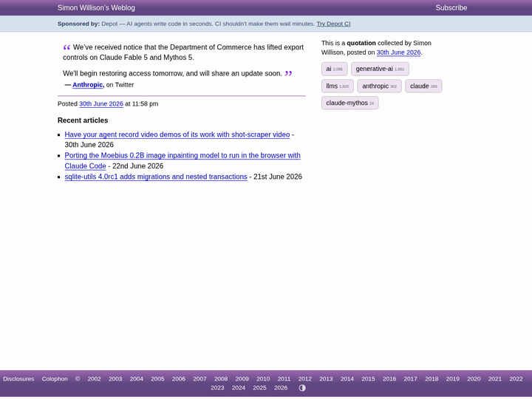Viewport: 532px width, 399px height.
Task: Go to the 2003 archive
Action: 115,379
